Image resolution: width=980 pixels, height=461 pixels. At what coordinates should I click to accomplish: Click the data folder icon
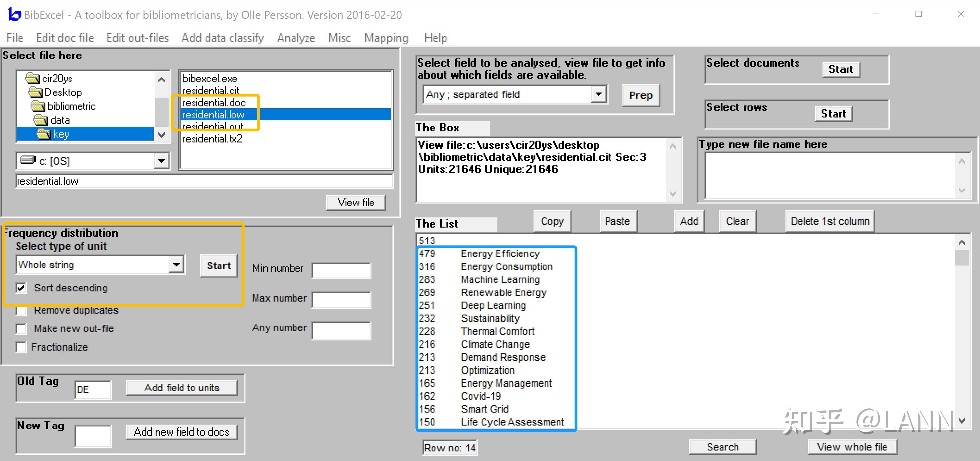pos(41,120)
